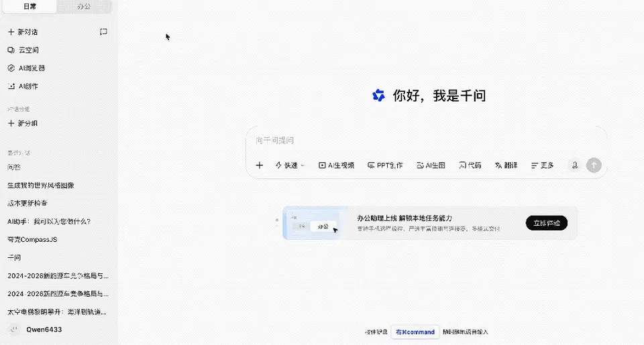Open the Qwen6433 user profile
The height and width of the screenshot is (345, 644).
click(36, 330)
